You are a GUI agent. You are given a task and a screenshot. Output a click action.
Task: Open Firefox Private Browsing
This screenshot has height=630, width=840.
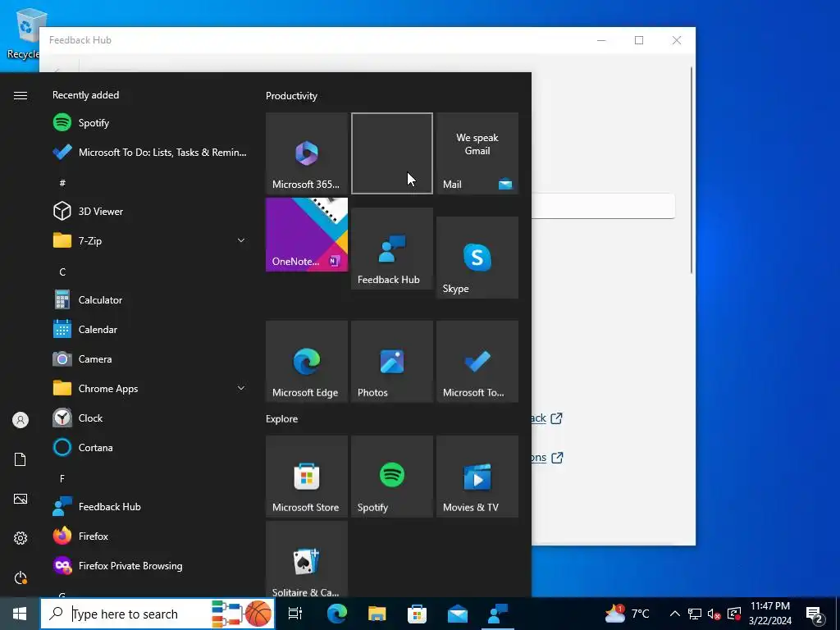tap(150, 566)
